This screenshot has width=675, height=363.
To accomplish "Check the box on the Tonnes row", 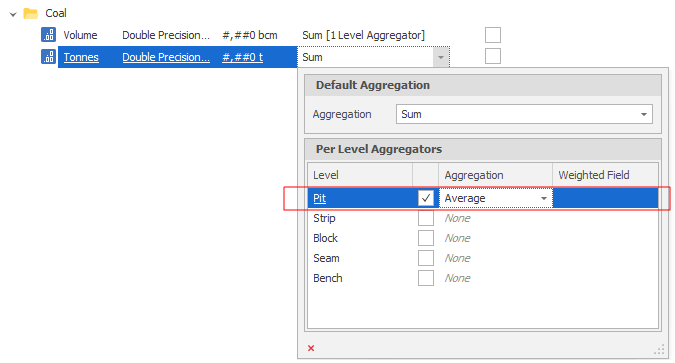I will click(x=493, y=56).
